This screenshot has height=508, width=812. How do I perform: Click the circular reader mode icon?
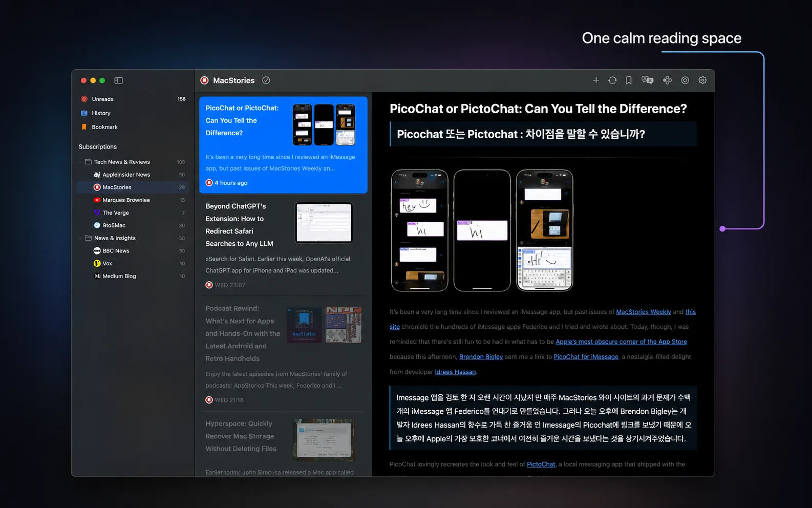click(x=685, y=80)
